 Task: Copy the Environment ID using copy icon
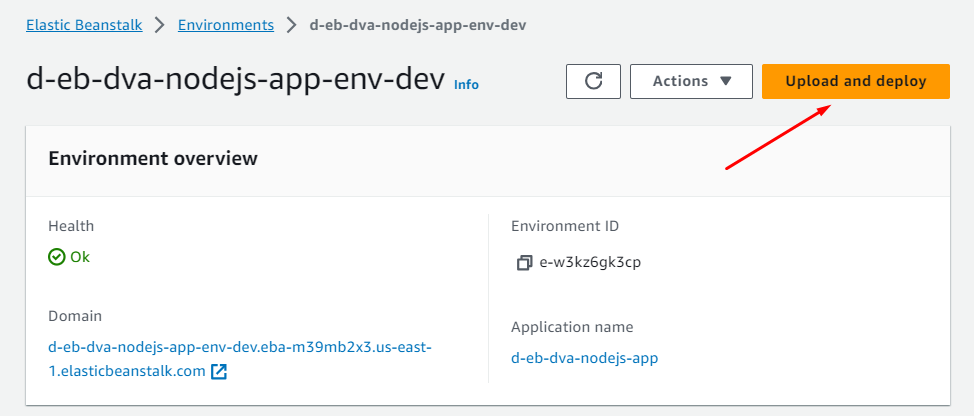tap(523, 263)
